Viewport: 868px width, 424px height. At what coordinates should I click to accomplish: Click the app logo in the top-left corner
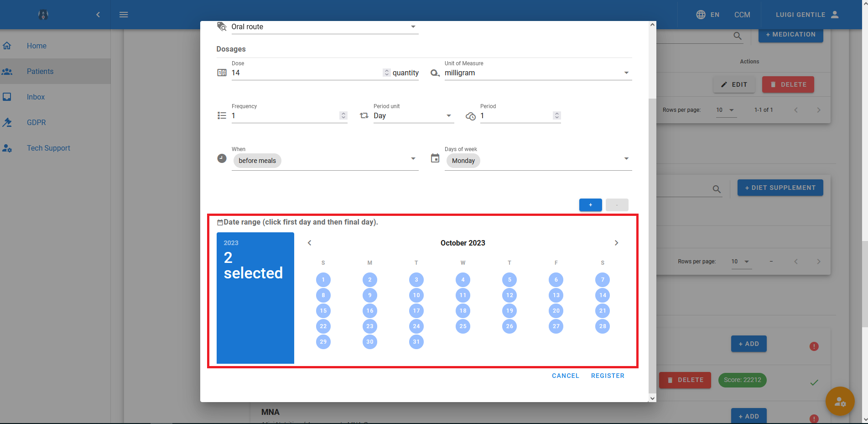(x=43, y=15)
